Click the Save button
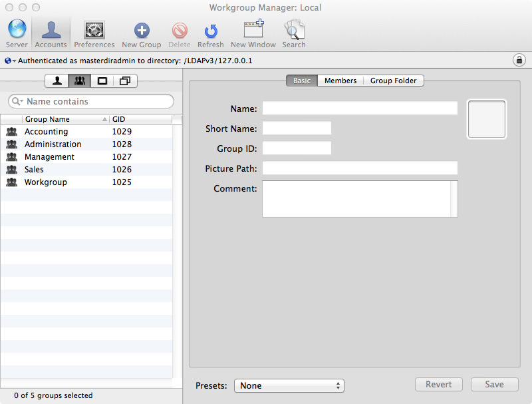This screenshot has width=532, height=404. [494, 384]
